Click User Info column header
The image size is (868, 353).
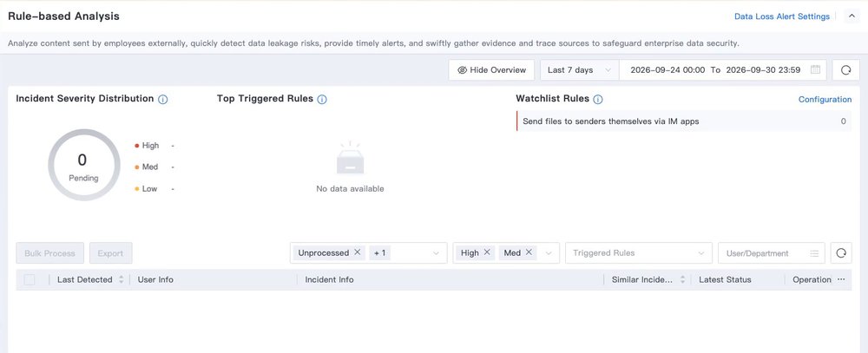click(x=155, y=280)
